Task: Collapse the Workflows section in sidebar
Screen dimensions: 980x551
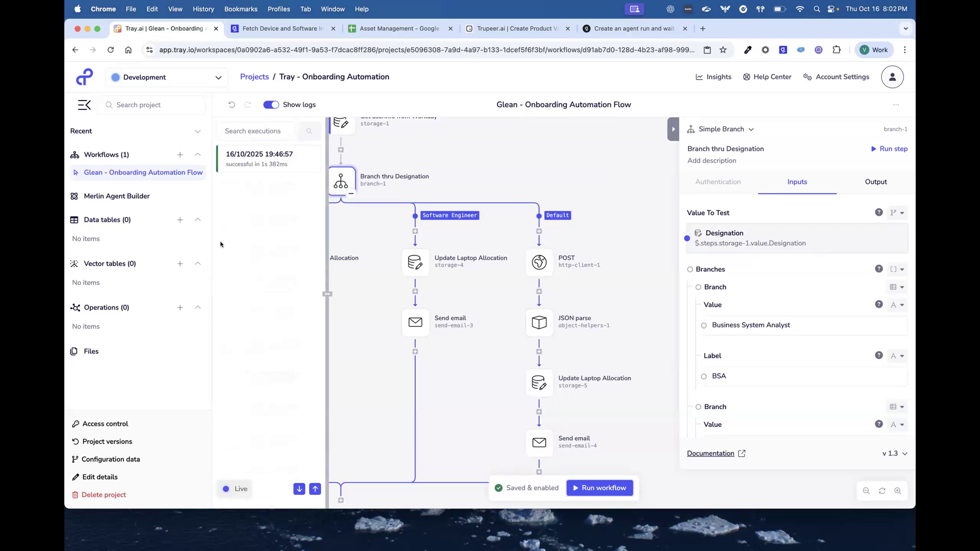Action: click(198, 155)
